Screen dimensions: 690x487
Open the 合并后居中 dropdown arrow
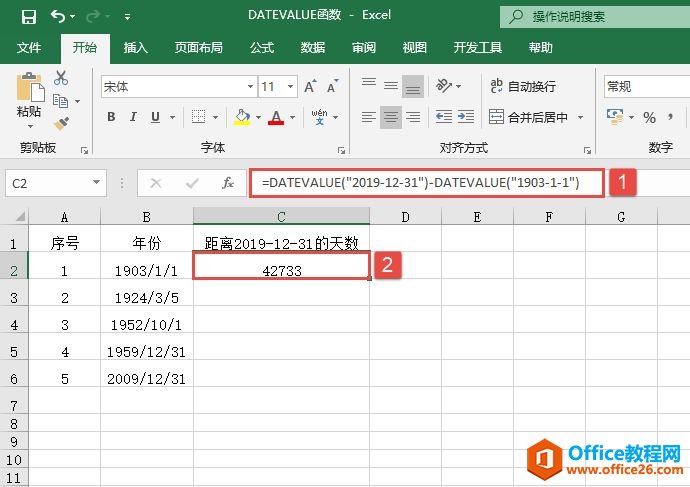[580, 117]
